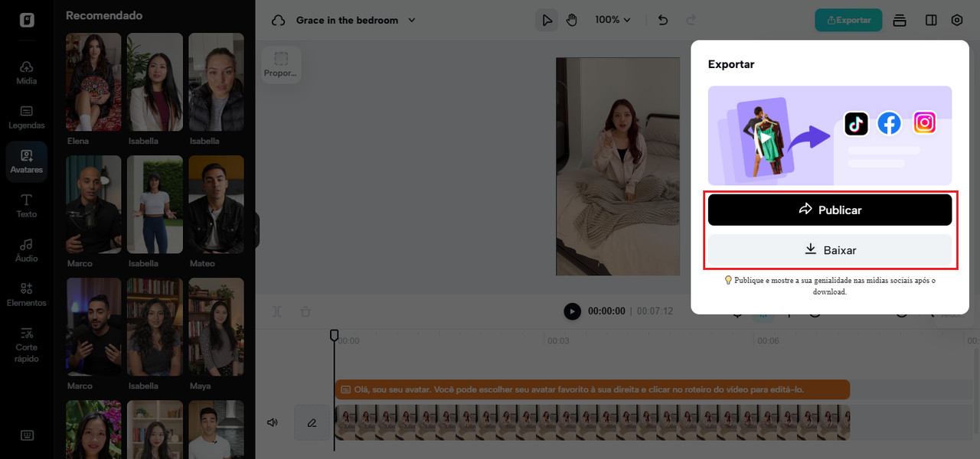
Task: Expand the 100% zoom dropdown
Action: (x=612, y=20)
